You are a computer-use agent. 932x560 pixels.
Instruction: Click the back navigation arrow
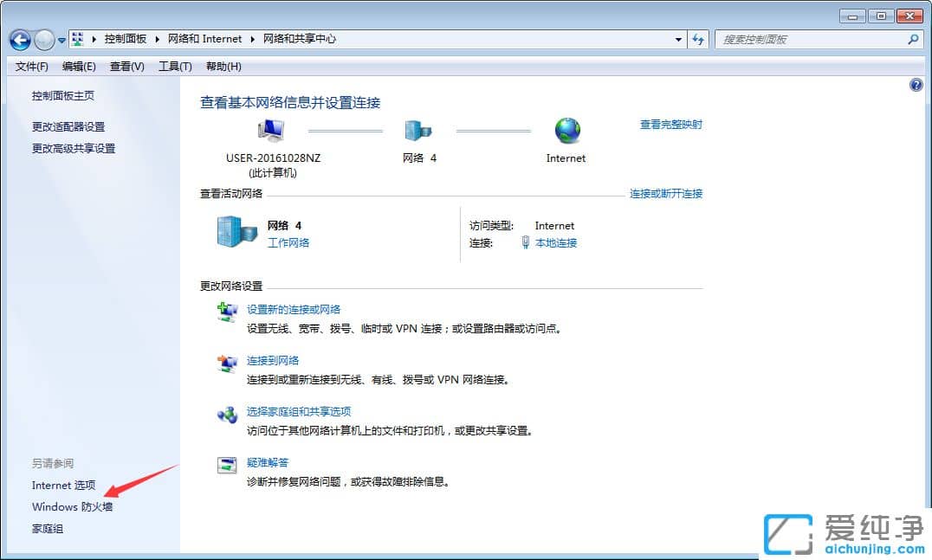coord(19,40)
